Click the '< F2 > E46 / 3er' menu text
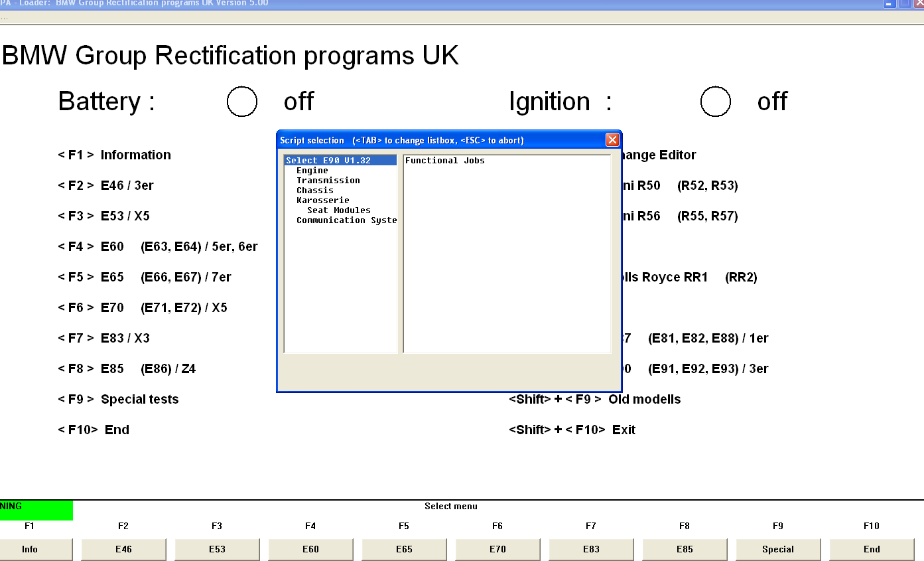This screenshot has height=561, width=924. [105, 185]
